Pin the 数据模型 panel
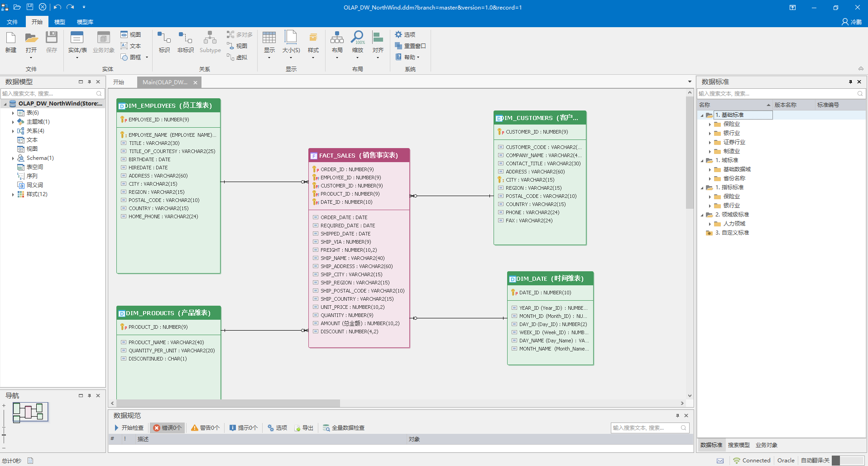 click(89, 82)
